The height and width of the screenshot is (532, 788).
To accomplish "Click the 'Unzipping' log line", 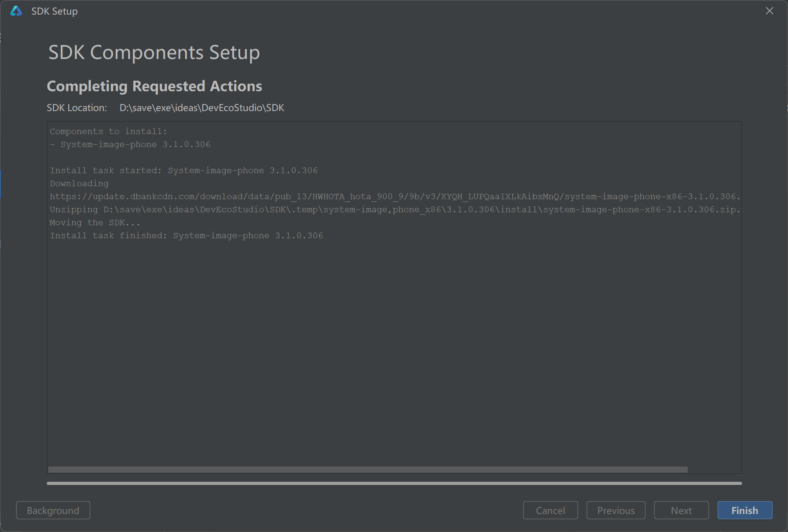I will tap(395, 210).
